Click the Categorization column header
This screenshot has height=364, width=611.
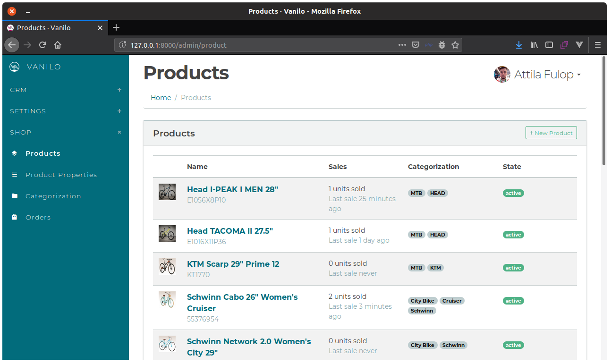(x=433, y=167)
